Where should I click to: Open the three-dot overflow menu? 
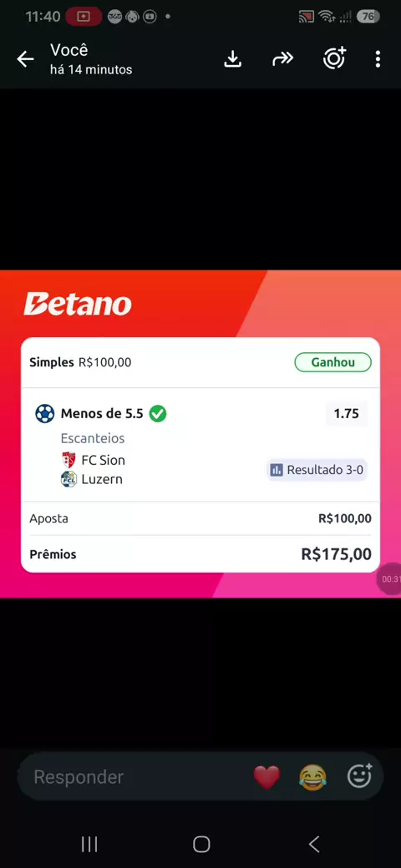pos(378,59)
